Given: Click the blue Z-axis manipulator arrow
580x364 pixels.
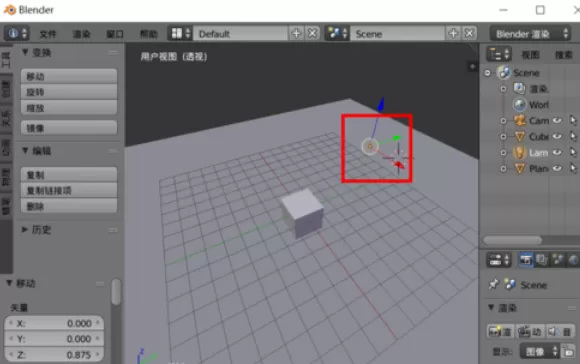Looking at the screenshot, I should (x=380, y=105).
